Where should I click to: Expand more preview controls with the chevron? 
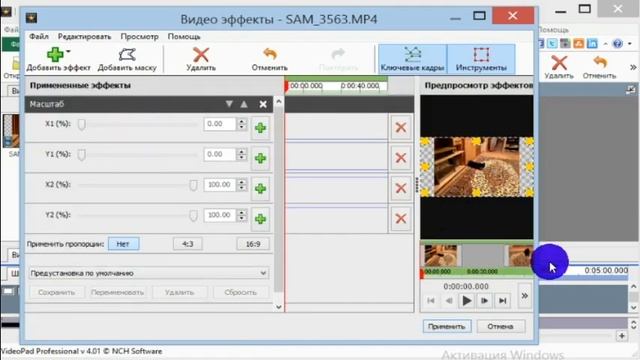(x=525, y=296)
